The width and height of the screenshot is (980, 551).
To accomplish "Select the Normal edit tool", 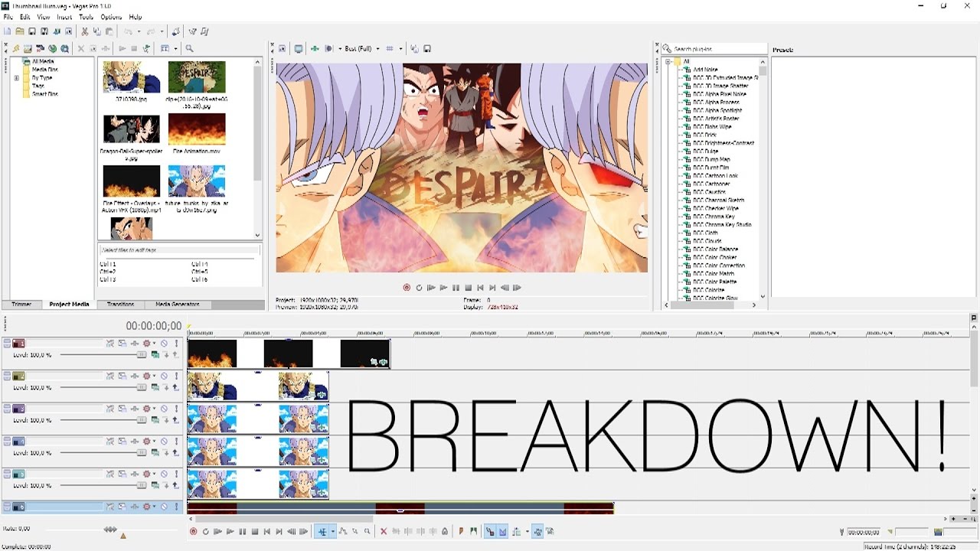I will pos(322,531).
